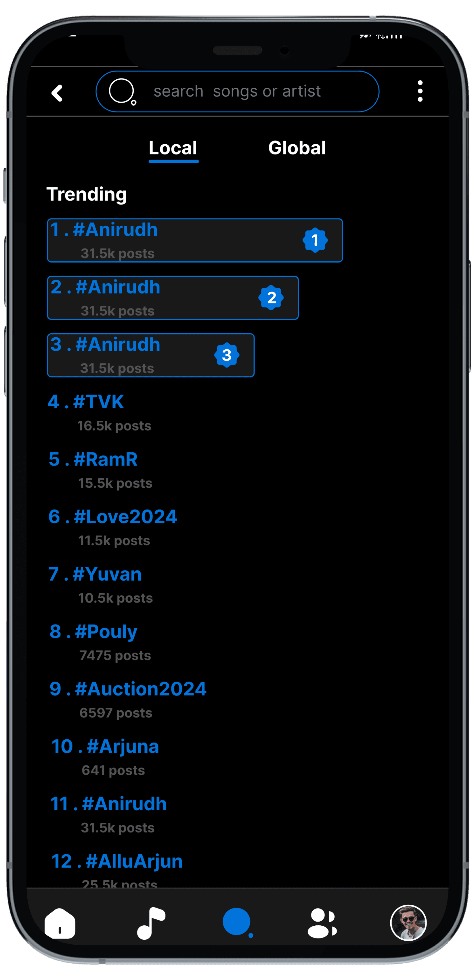Image resolution: width=474 pixels, height=980 pixels.
Task: Switch to the Global tab
Action: (x=297, y=148)
